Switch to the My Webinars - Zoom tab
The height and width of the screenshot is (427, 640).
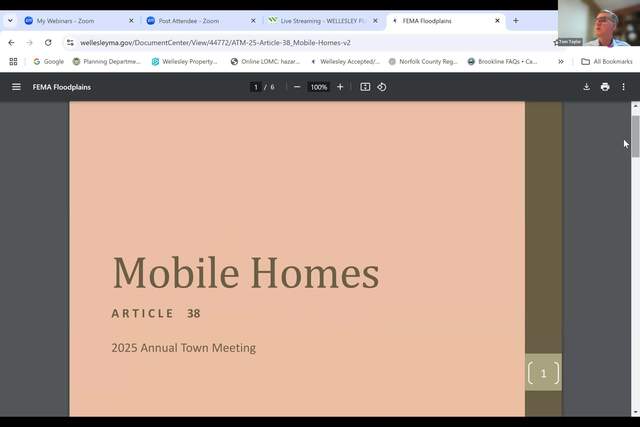[x=72, y=20]
